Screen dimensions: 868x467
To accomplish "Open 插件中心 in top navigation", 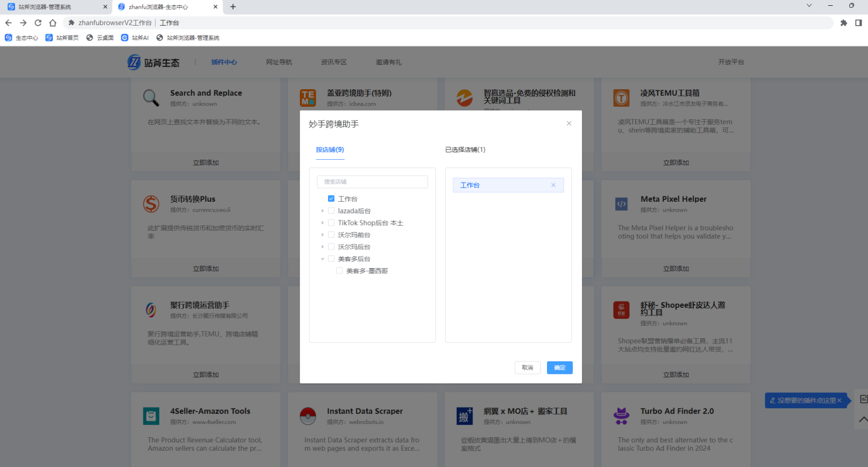I will click(x=224, y=62).
